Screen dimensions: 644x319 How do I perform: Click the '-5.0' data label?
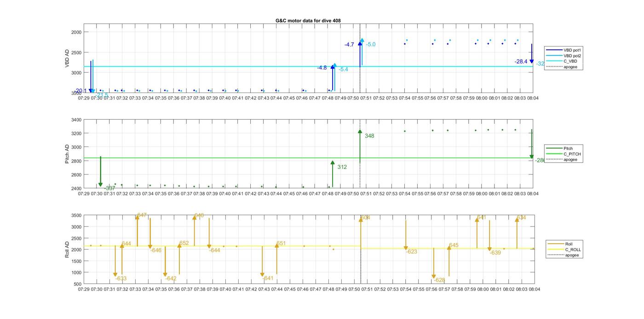pyautogui.click(x=371, y=45)
